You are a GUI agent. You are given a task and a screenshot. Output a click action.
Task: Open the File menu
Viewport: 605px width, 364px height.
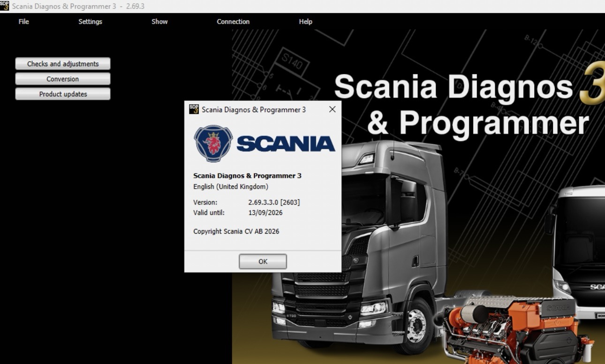click(23, 22)
